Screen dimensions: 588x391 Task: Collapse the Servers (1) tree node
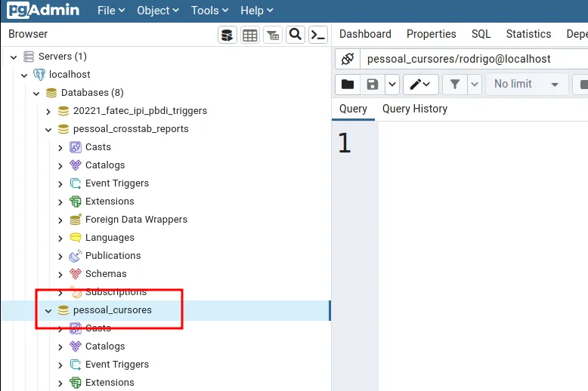(x=14, y=57)
